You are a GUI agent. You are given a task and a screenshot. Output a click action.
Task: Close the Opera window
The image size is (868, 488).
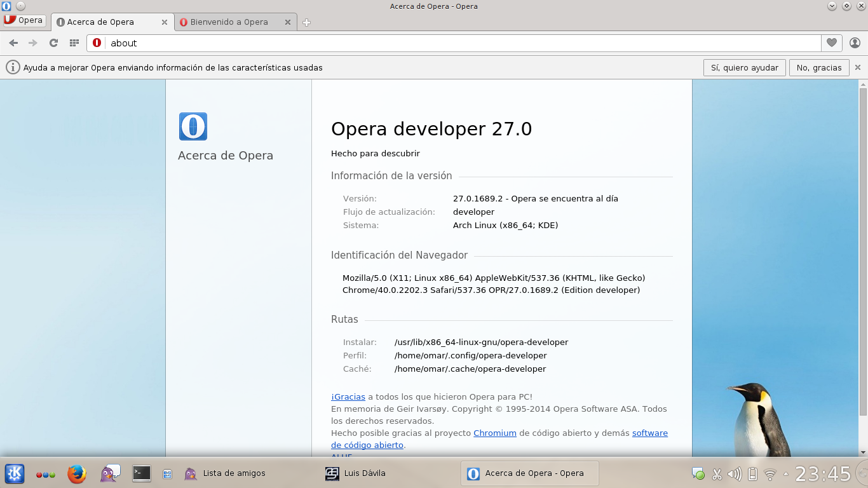pos(860,6)
